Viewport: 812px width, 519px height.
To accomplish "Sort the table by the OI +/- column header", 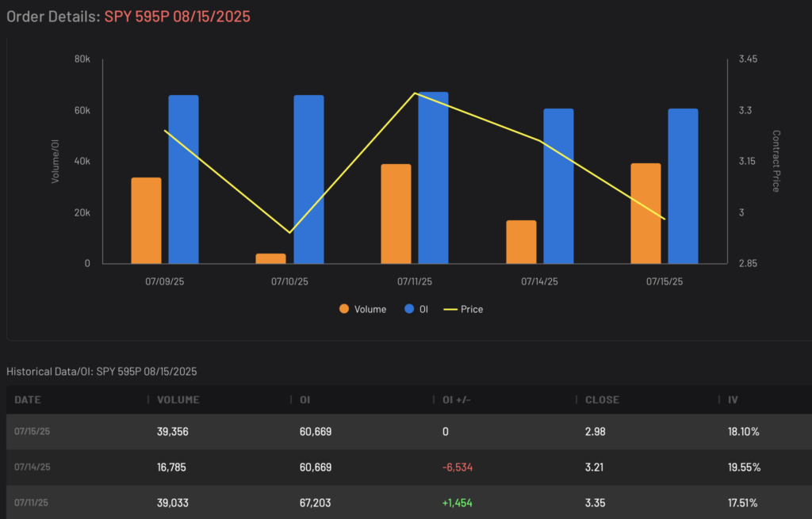I will [x=456, y=399].
